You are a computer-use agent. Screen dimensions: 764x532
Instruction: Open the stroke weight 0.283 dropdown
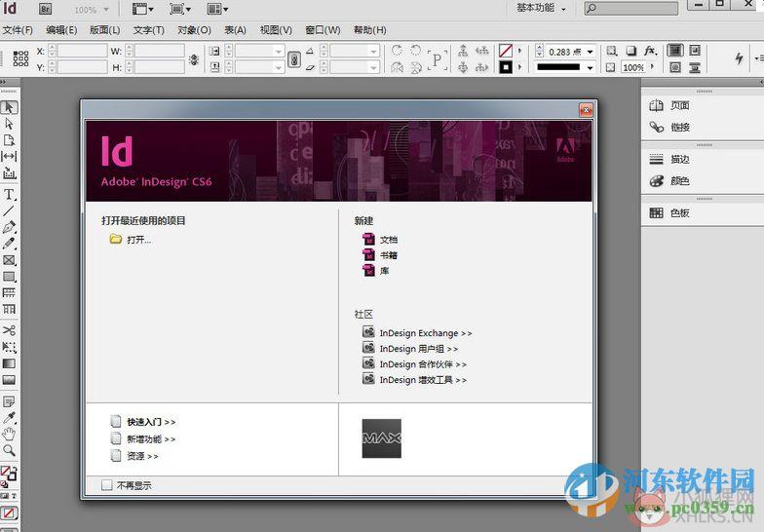click(x=591, y=52)
